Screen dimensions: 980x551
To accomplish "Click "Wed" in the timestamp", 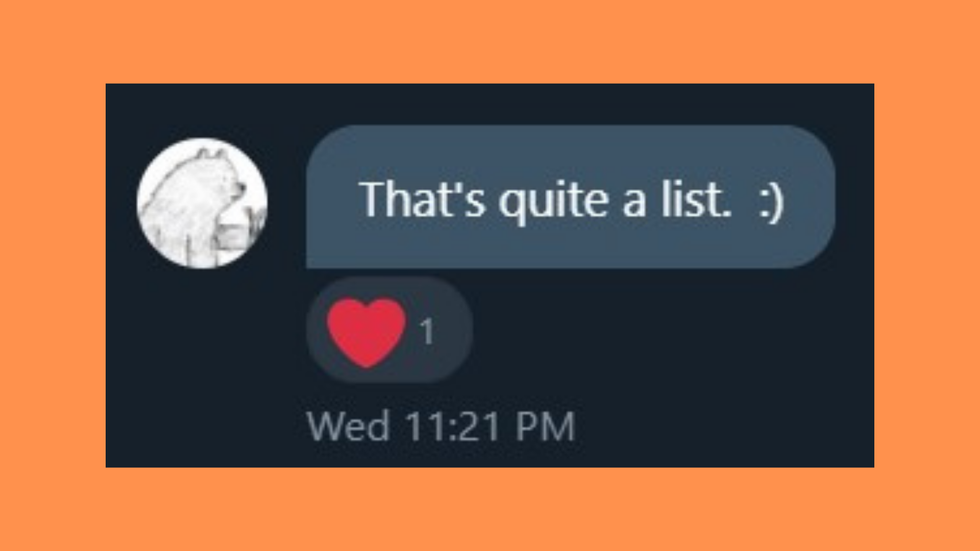I will [x=349, y=427].
